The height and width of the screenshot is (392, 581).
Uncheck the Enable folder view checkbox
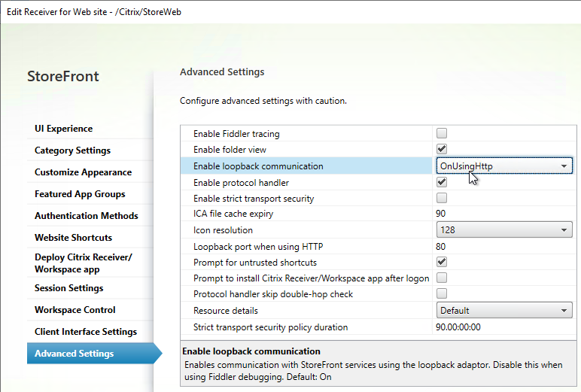(441, 149)
